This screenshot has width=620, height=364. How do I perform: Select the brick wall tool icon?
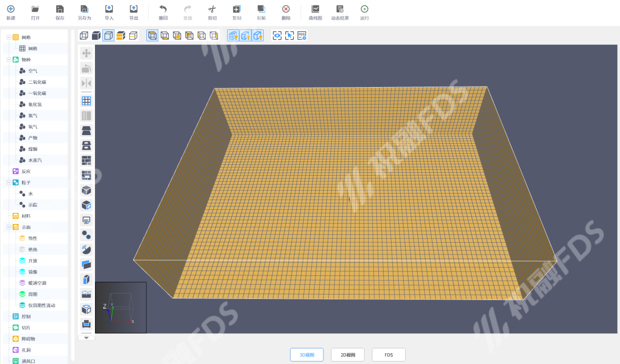[86, 160]
